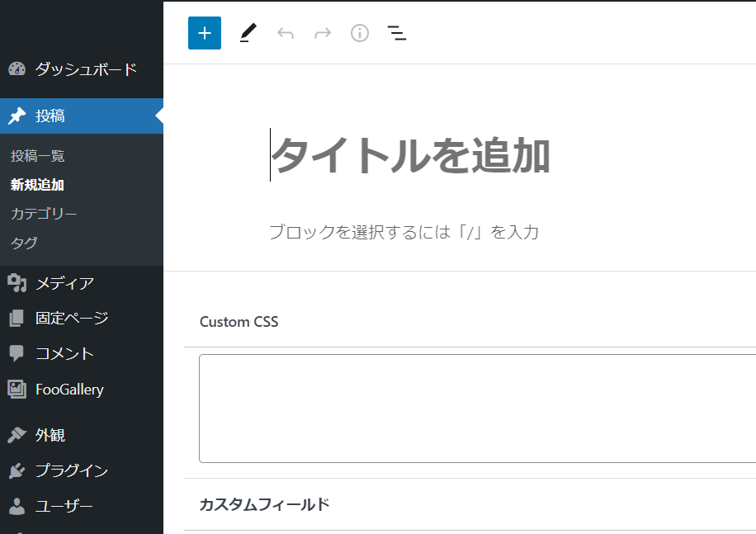Collapse the カスタムフィールド panel header
Viewport: 756px width, 534px height.
pyautogui.click(x=470, y=504)
